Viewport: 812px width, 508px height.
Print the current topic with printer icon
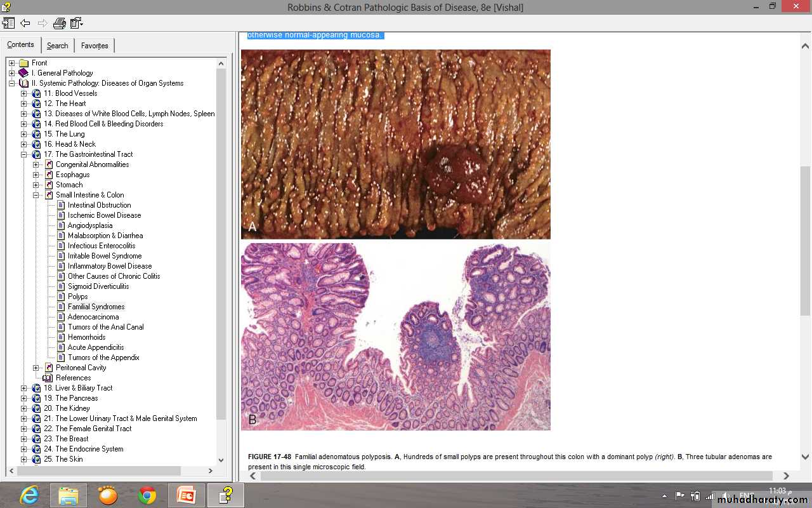pyautogui.click(x=60, y=23)
